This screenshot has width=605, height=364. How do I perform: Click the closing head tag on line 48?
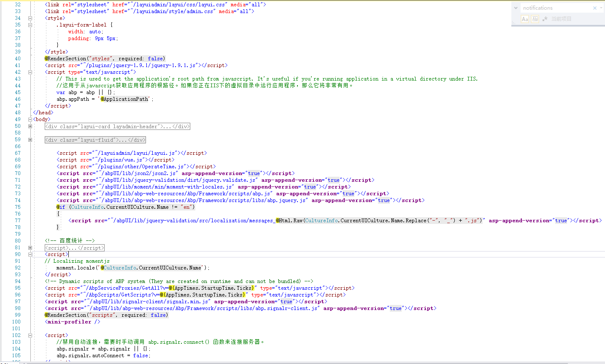tap(43, 113)
